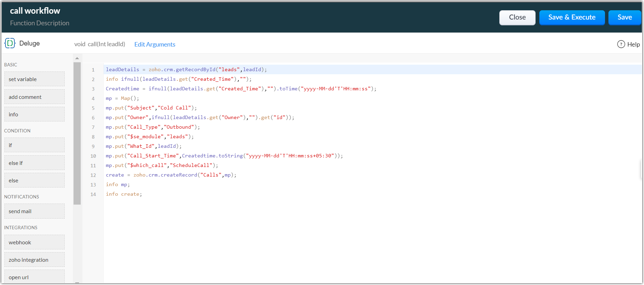
Task: Select the add comment block
Action: (35, 97)
